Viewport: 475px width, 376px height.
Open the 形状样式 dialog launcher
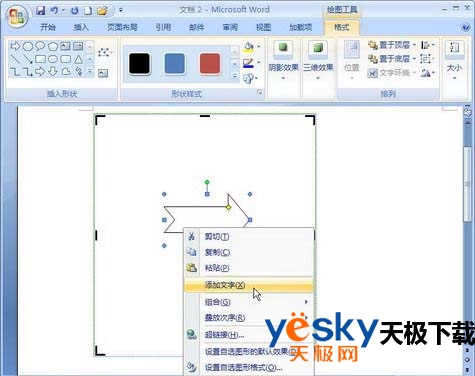coord(260,93)
